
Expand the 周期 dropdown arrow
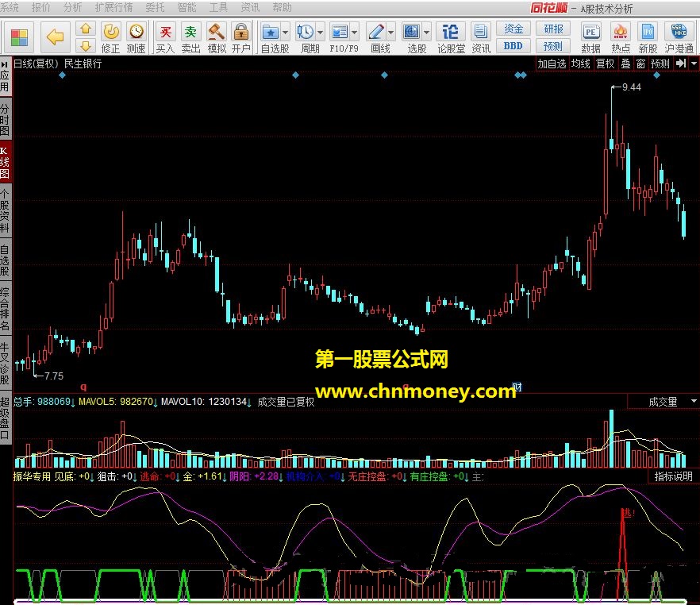pos(320,32)
